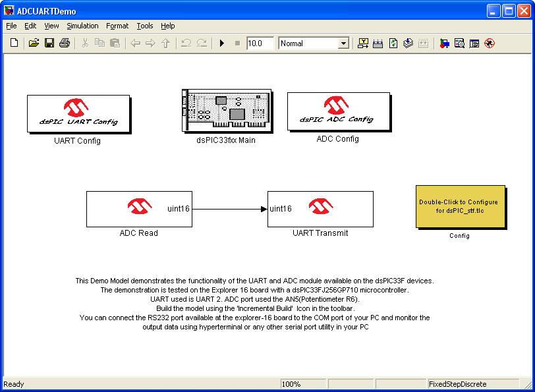Click the 'Config' label under yellow block
535x392 pixels.
[x=459, y=236]
